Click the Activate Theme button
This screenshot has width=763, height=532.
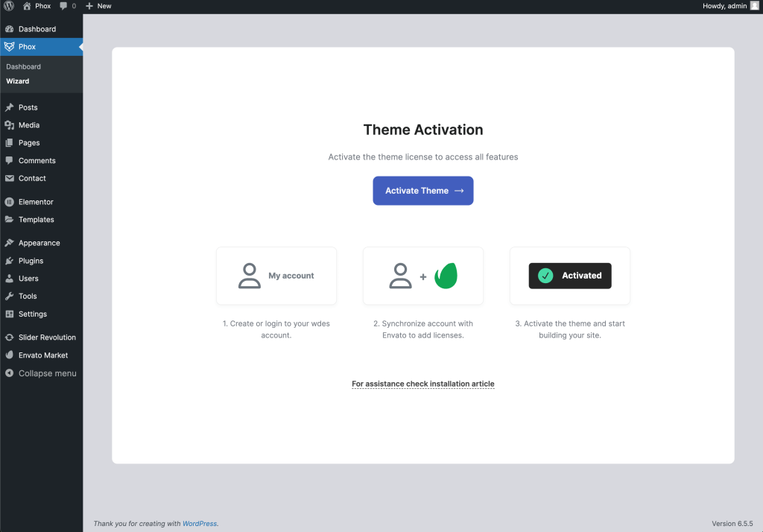click(x=422, y=191)
